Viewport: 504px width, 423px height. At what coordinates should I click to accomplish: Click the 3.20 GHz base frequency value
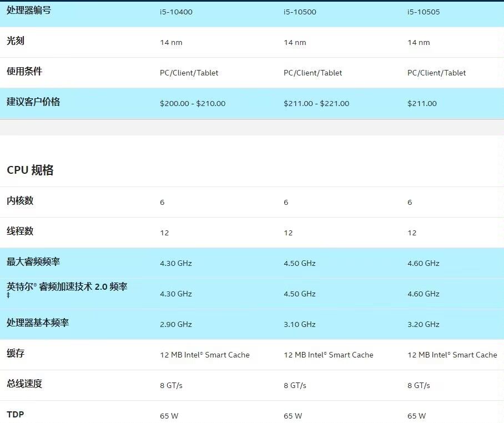pos(424,324)
